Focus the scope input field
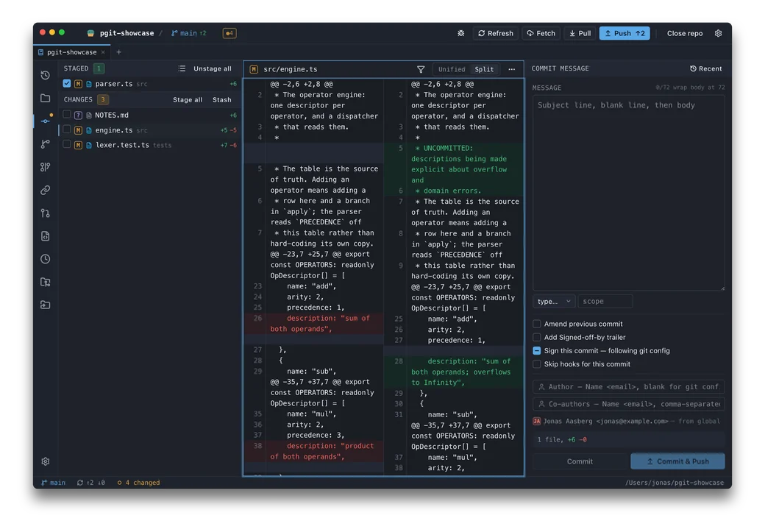 tap(605, 302)
